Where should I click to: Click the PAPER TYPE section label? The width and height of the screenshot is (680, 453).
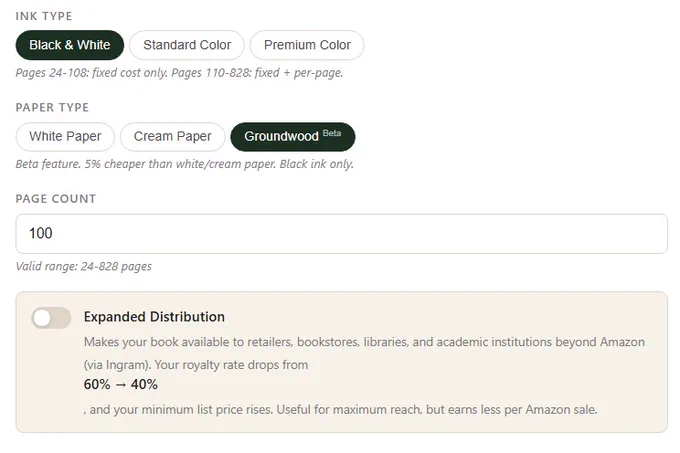(52, 107)
